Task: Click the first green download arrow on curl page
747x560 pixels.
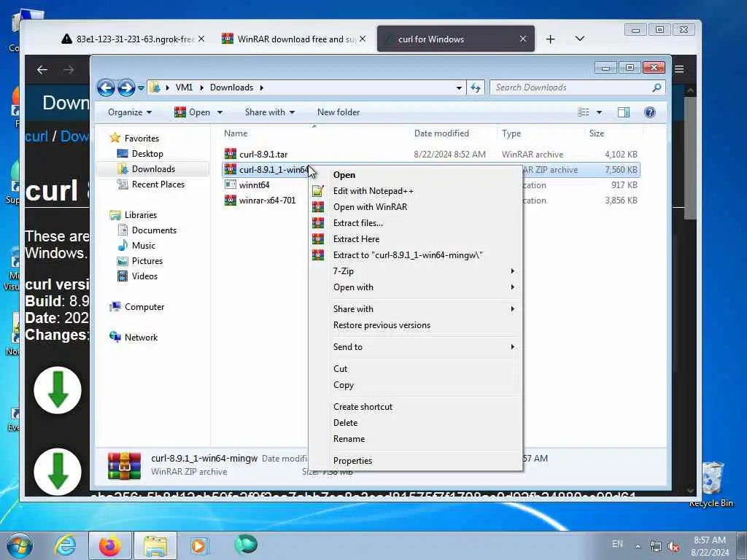Action: (58, 390)
